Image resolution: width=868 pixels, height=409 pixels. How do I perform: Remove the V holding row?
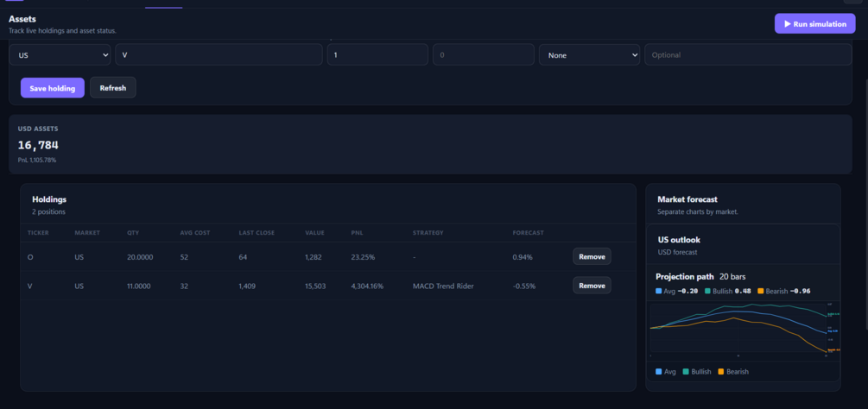592,286
